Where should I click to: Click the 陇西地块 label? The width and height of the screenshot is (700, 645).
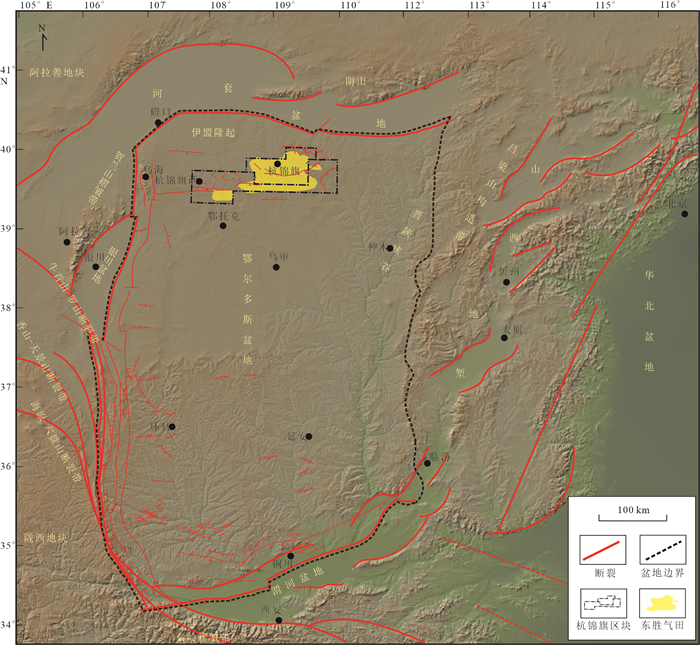point(46,538)
